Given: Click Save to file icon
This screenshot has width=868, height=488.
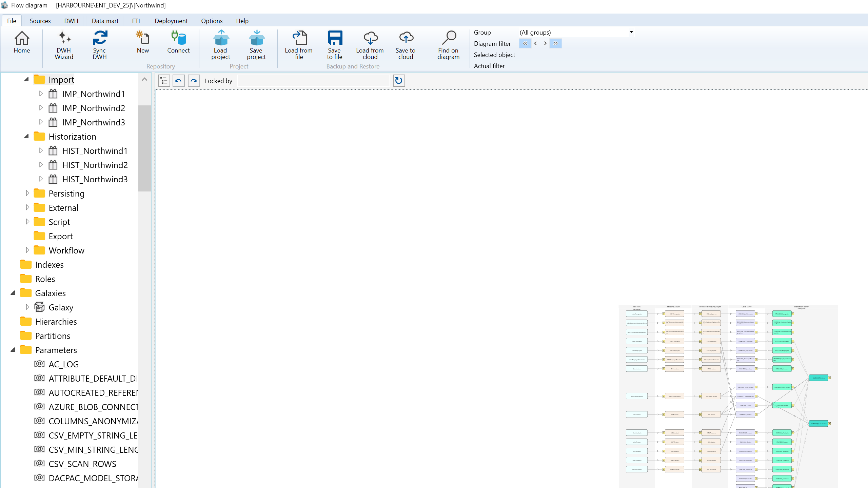Looking at the screenshot, I should tap(335, 45).
